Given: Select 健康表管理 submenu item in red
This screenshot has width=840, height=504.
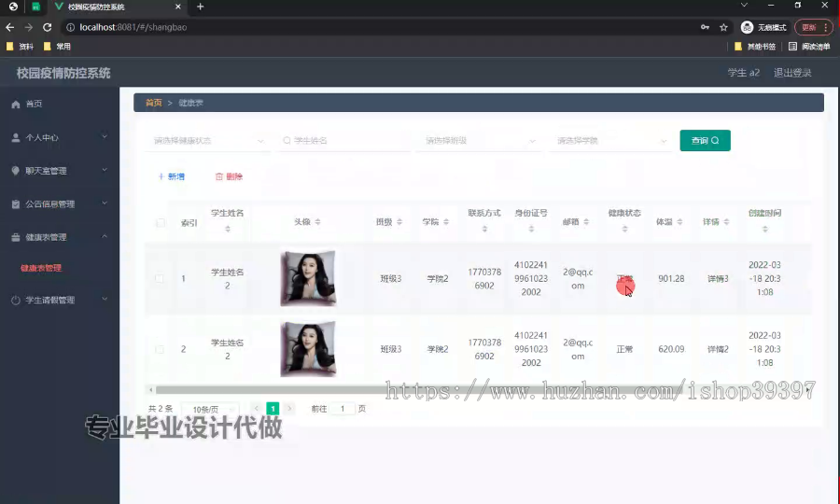Looking at the screenshot, I should [x=41, y=268].
